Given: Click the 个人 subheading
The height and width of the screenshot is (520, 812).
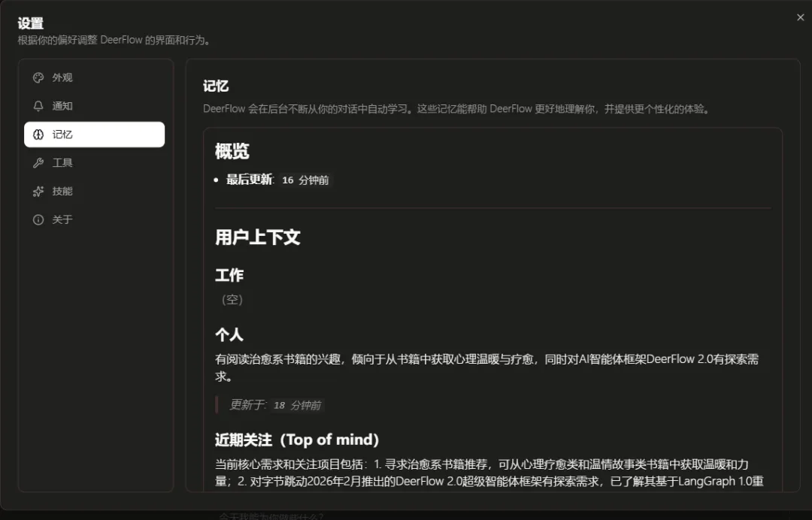Looking at the screenshot, I should (229, 334).
